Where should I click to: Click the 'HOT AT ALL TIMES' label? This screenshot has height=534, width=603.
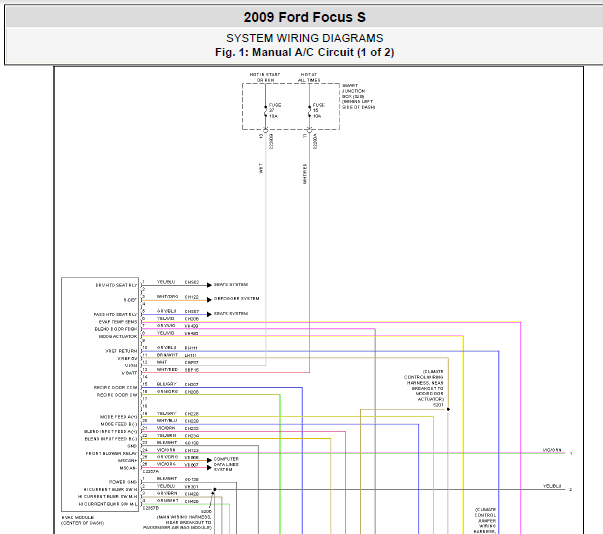[x=309, y=77]
